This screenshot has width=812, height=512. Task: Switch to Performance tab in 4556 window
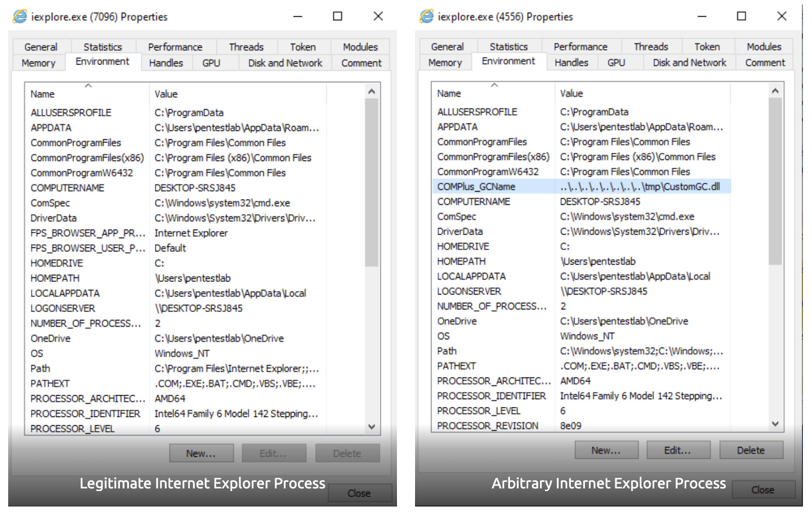coord(581,47)
